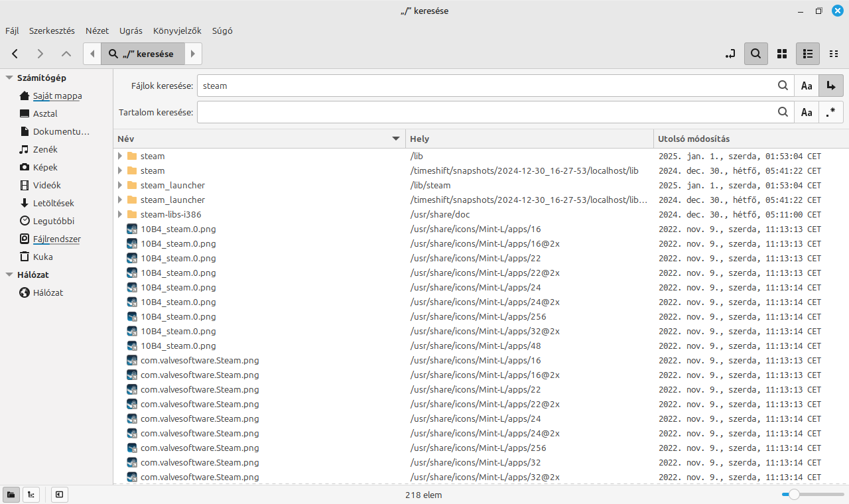
Task: Sort by the Utolsó módosítás column
Action: click(x=751, y=139)
